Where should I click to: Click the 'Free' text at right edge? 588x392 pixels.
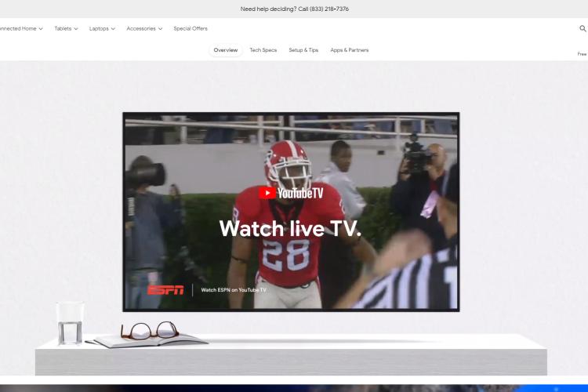[x=583, y=54]
